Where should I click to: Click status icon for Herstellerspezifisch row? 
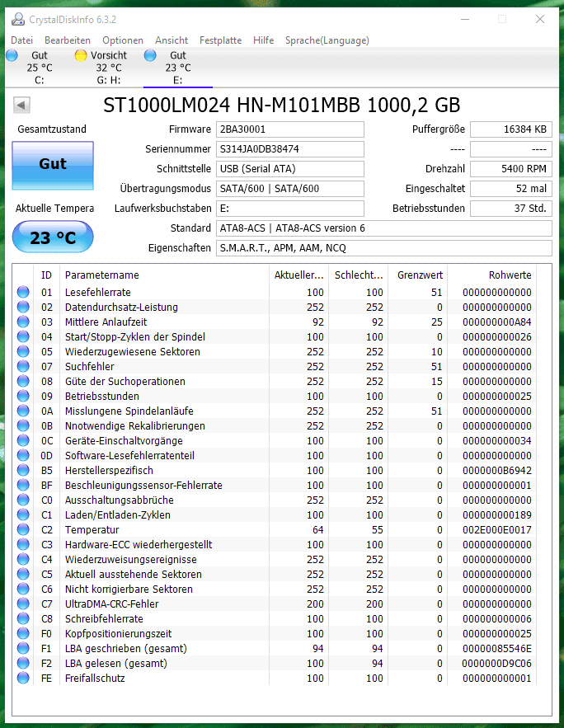23,470
